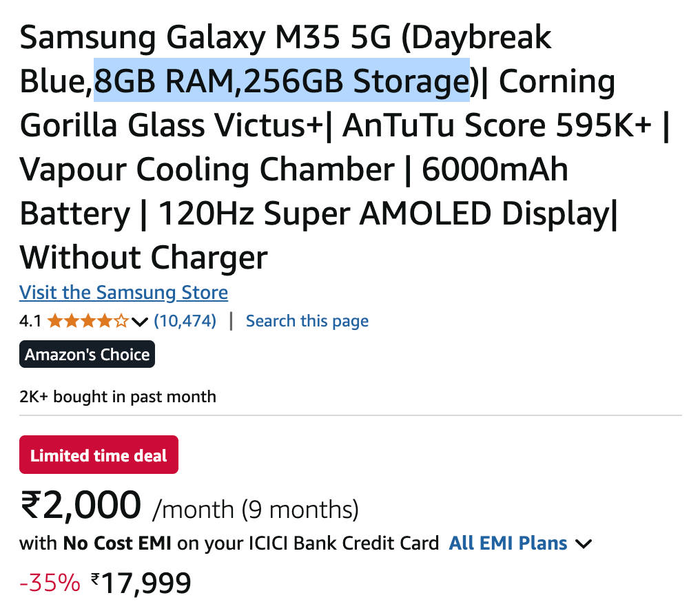The height and width of the screenshot is (602, 700).
Task: Click the orange star rating icons
Action: click(x=87, y=321)
